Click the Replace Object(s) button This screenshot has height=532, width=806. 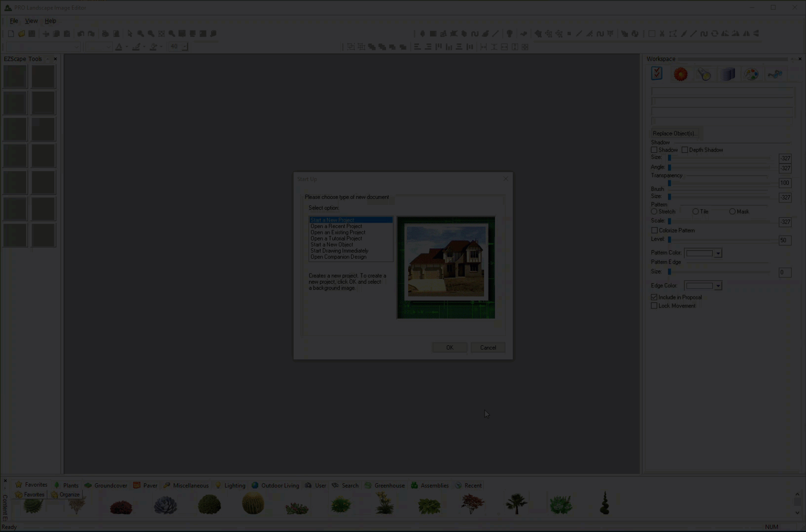click(674, 133)
